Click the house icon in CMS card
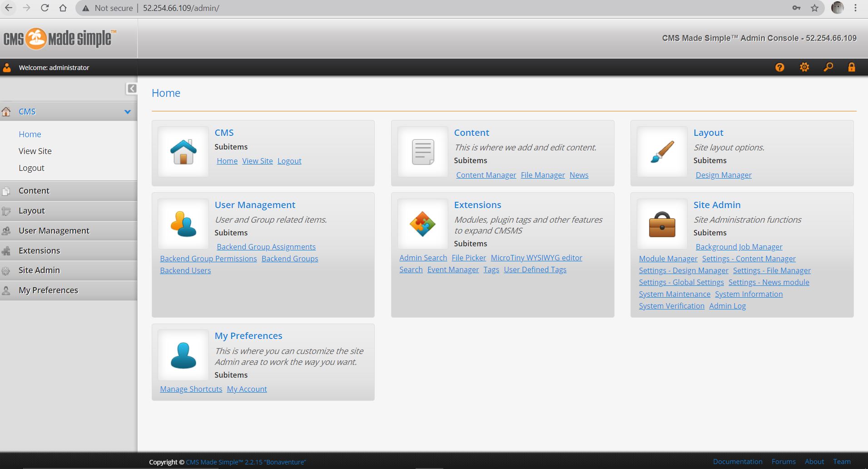 click(x=183, y=152)
